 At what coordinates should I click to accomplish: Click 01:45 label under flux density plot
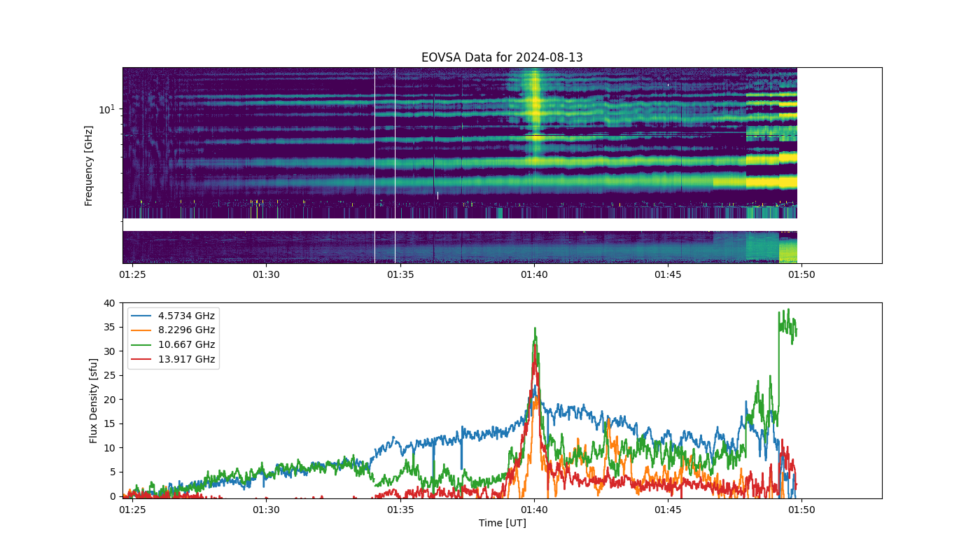(668, 510)
